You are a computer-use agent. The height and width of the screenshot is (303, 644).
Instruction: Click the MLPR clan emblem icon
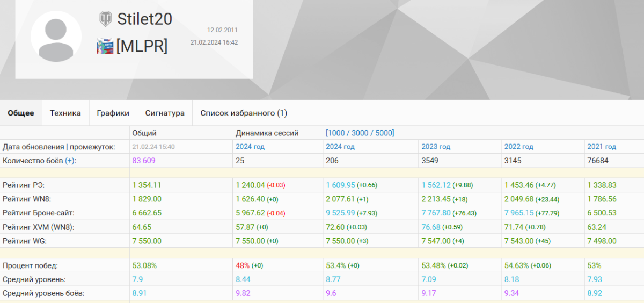tap(105, 46)
